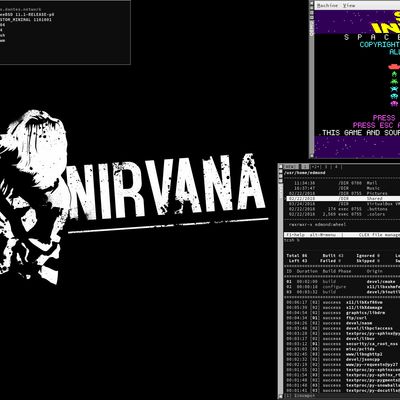This screenshot has height=400, width=400.
Task: Select the VirtualBox VMs directory row
Action: tap(343, 204)
